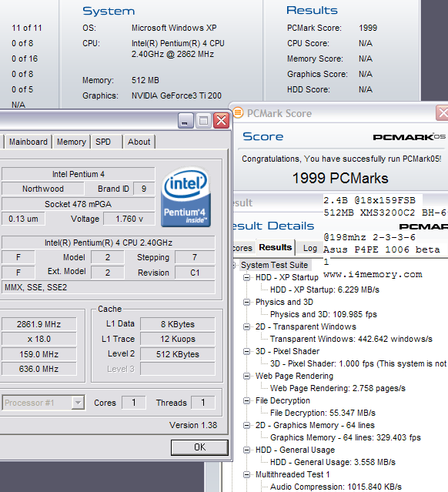Click the Northwood code name field

pos(43,189)
